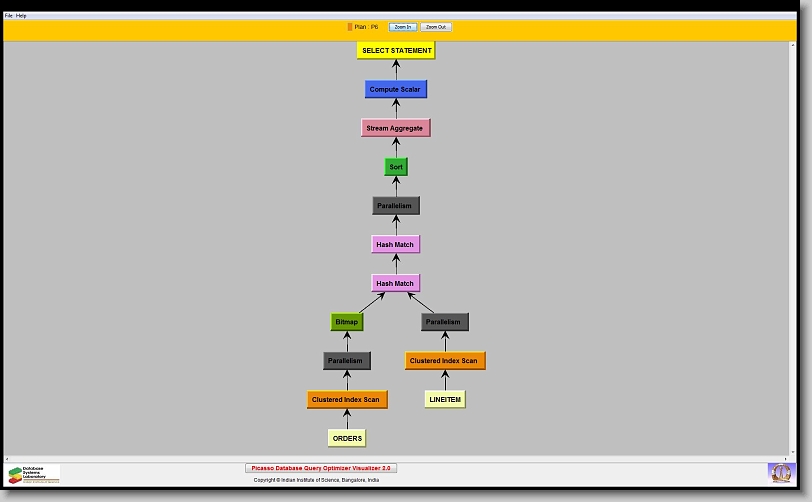Select the blue Compute Scalar node
Screen dimensions: 812x502
pos(396,90)
